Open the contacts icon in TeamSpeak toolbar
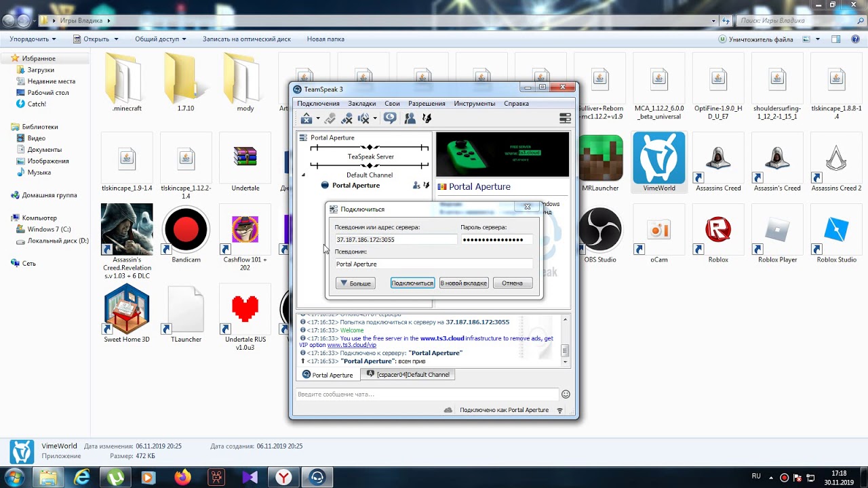The height and width of the screenshot is (488, 868). coord(410,119)
